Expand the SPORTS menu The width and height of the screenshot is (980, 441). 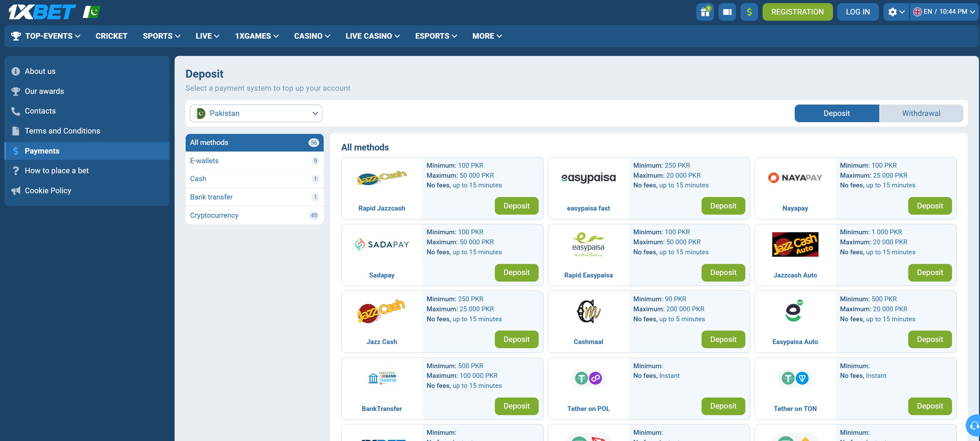pyautogui.click(x=161, y=36)
